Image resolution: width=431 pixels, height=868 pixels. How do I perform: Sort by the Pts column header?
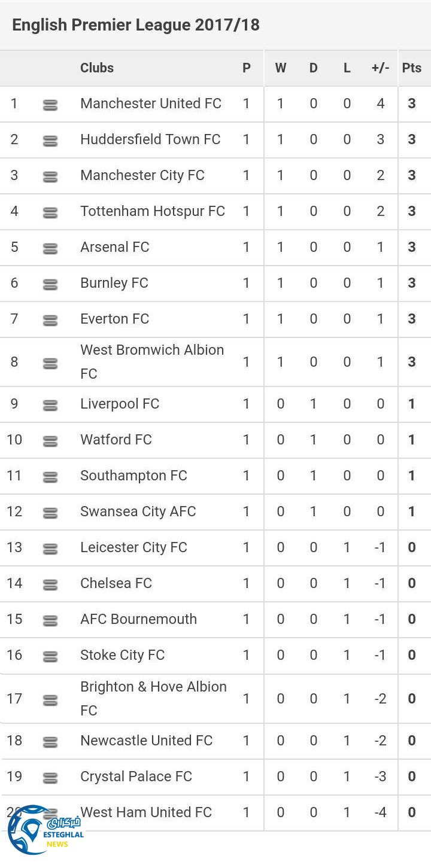coord(412,68)
